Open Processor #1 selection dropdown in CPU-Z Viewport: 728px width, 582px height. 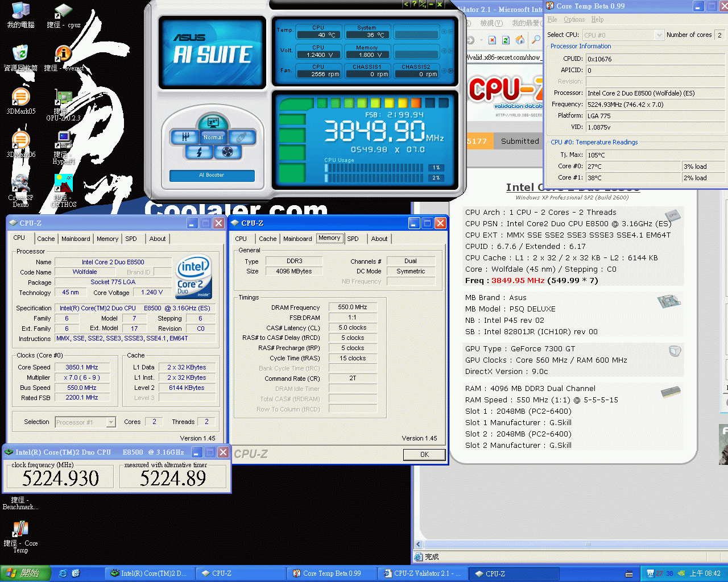pos(85,422)
